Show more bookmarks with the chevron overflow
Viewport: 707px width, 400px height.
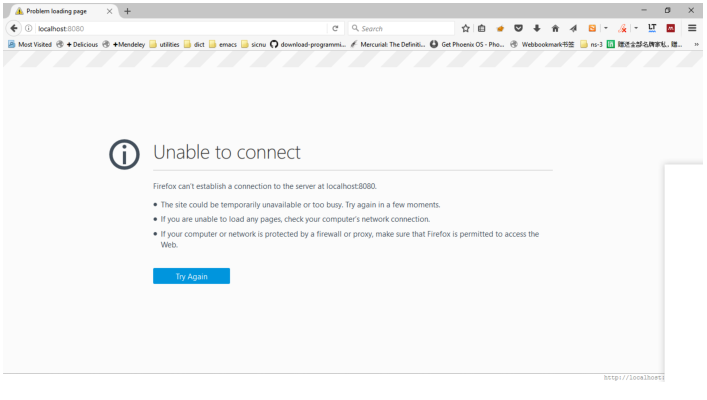(x=696, y=44)
